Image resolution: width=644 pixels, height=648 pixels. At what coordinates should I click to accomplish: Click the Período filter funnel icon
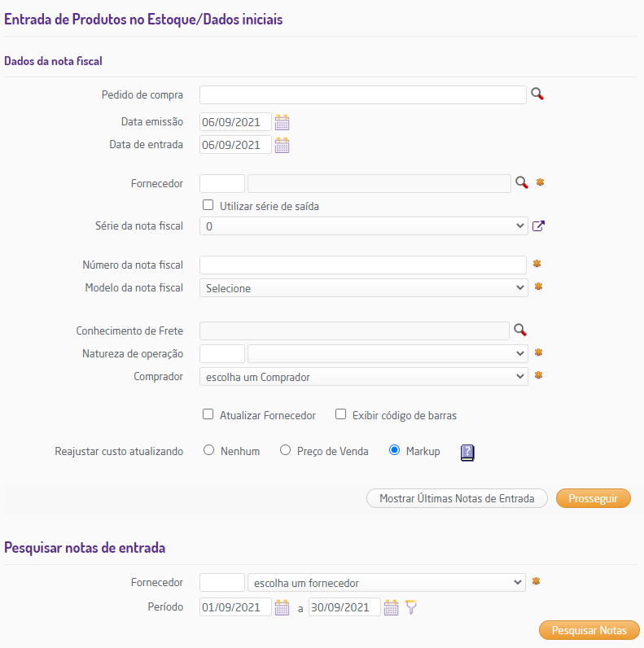click(411, 607)
